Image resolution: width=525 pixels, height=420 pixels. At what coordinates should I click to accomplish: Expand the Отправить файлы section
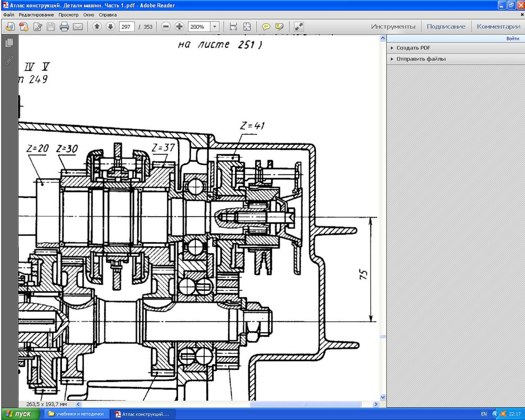click(x=421, y=59)
